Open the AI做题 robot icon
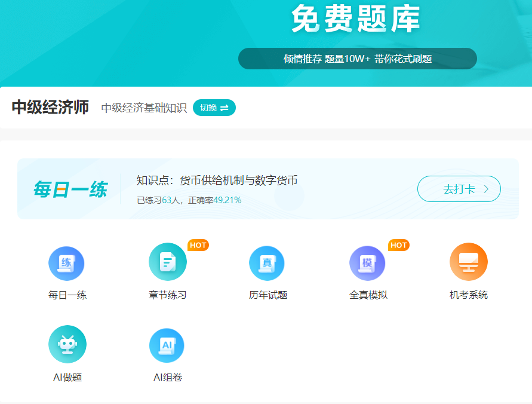 67,344
